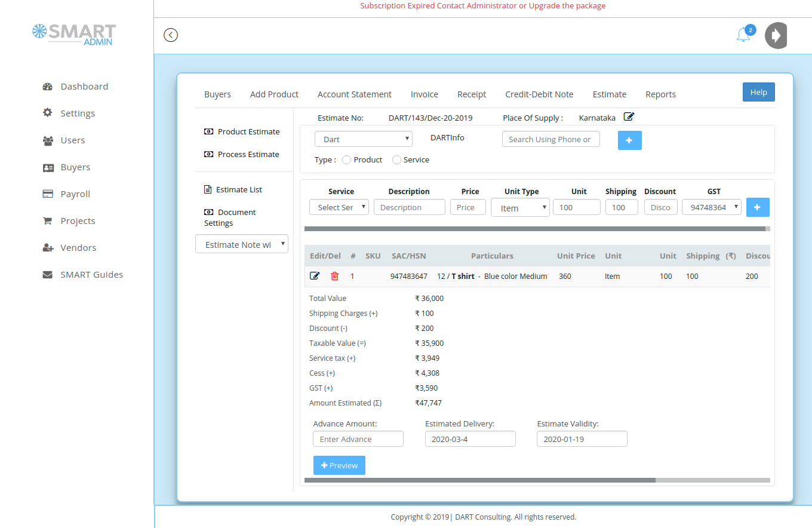Open notifications bell with 2 alerts

(x=744, y=35)
